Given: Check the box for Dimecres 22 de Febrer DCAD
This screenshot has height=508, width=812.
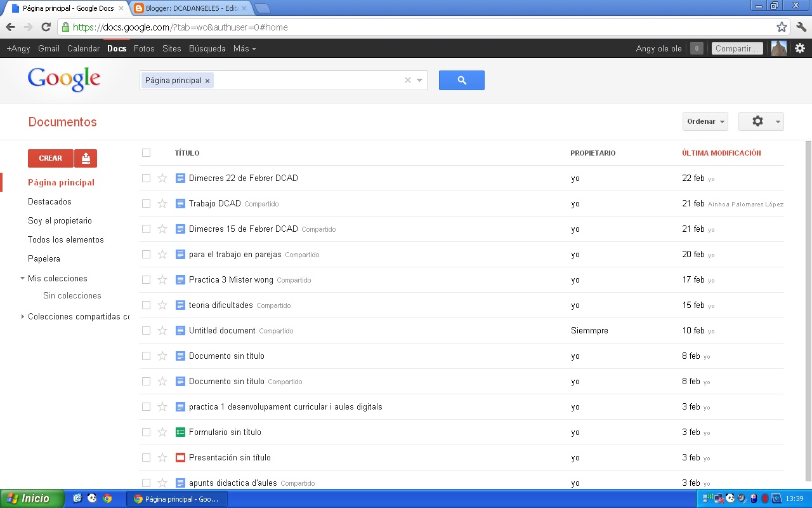Looking at the screenshot, I should pyautogui.click(x=147, y=178).
